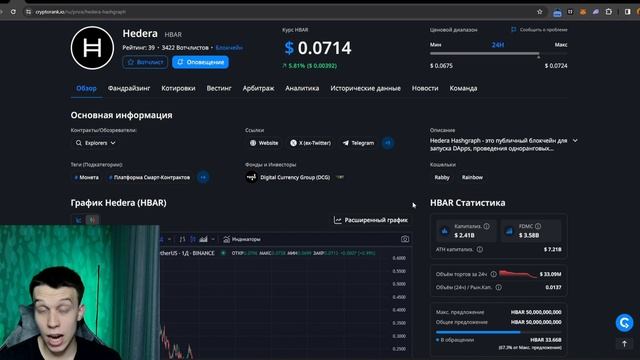Bookmark this page with the star icon
640x360 pixels.
coord(540,12)
